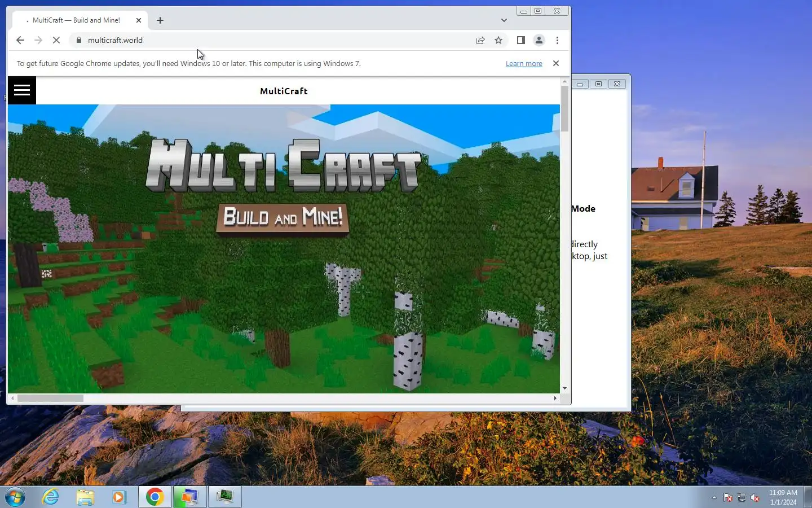The width and height of the screenshot is (812, 508).
Task: Share this page icon
Action: click(x=480, y=40)
